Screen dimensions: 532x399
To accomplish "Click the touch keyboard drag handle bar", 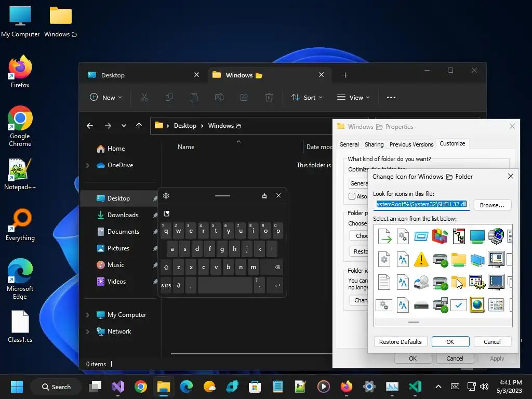I will point(222,196).
